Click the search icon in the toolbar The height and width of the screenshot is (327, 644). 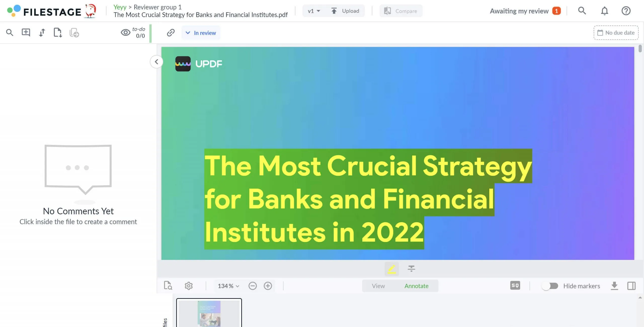tap(9, 32)
